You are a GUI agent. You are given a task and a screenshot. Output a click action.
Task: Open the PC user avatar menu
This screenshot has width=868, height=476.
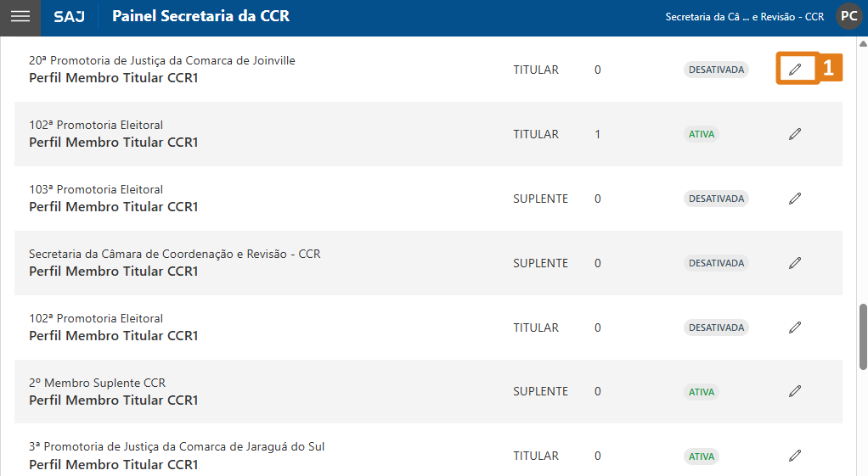(x=848, y=16)
